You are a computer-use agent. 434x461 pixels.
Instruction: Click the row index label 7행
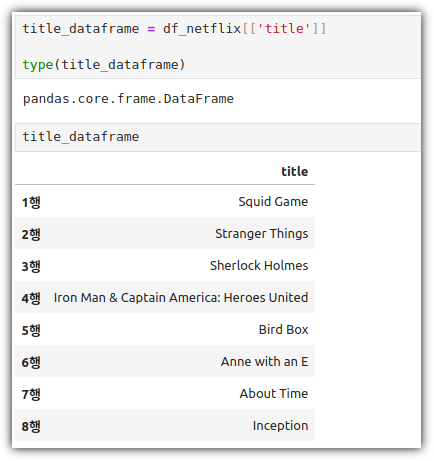point(31,394)
